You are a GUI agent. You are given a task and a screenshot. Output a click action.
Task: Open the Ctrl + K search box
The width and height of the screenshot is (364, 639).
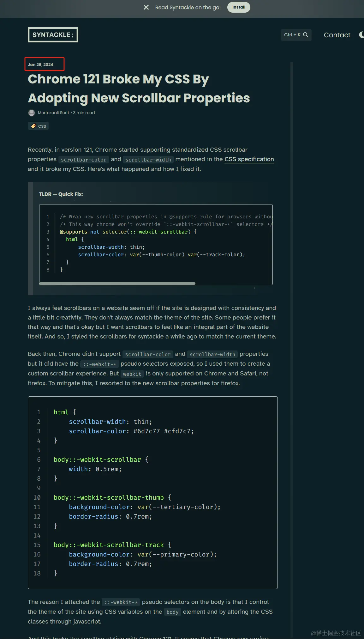tap(296, 35)
